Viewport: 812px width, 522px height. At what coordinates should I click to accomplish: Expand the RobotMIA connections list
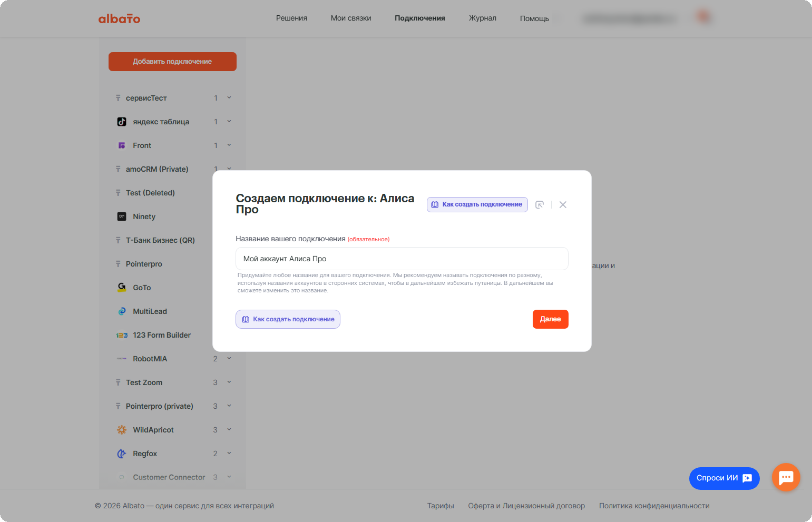click(x=229, y=358)
